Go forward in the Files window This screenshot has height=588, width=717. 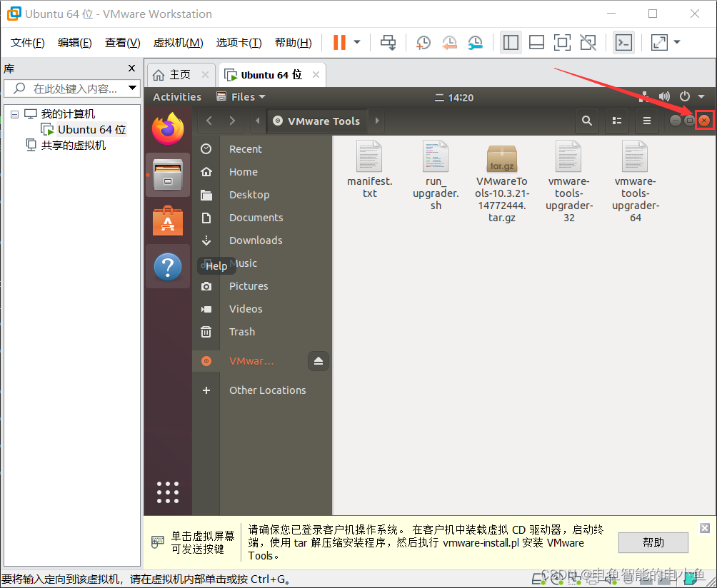coord(232,121)
